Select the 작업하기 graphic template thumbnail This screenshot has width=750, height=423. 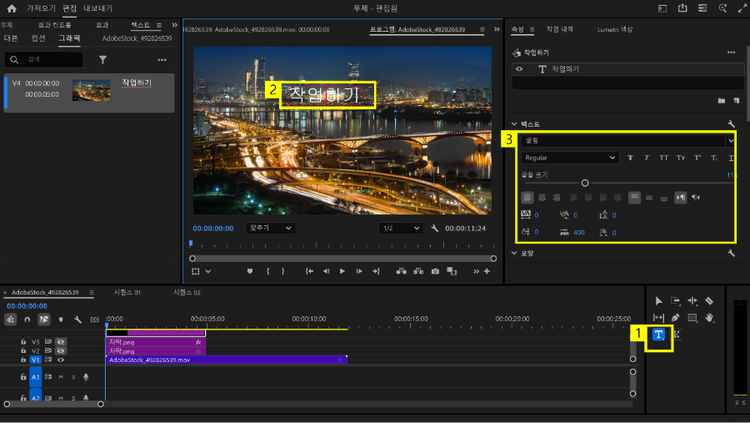pos(92,90)
